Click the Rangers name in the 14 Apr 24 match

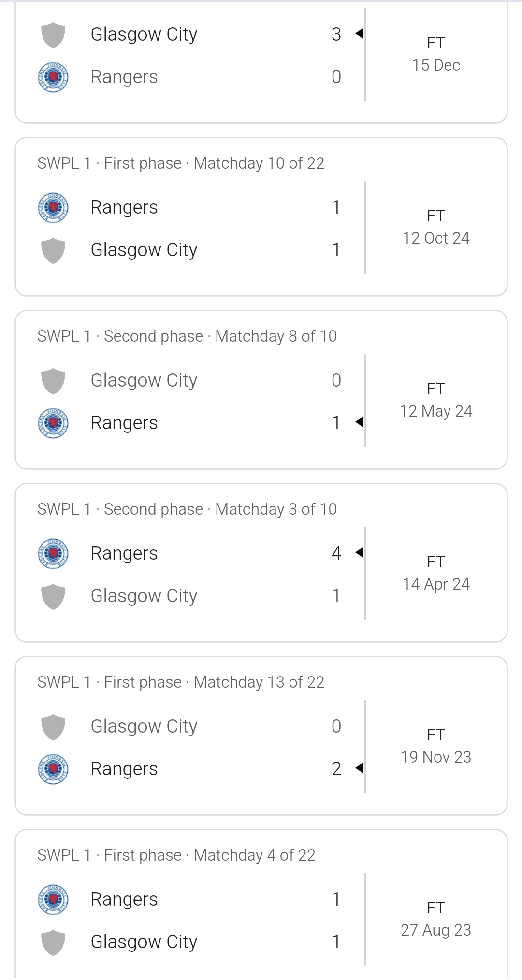tap(124, 554)
